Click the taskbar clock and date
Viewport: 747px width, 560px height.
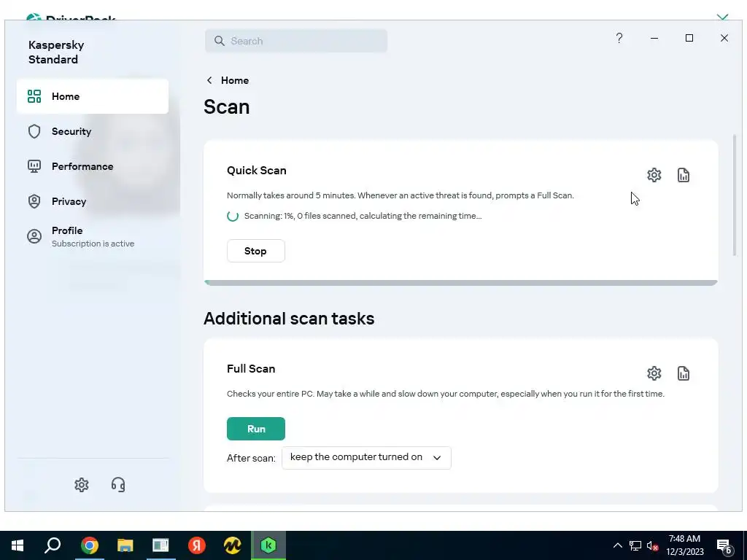[x=684, y=545]
